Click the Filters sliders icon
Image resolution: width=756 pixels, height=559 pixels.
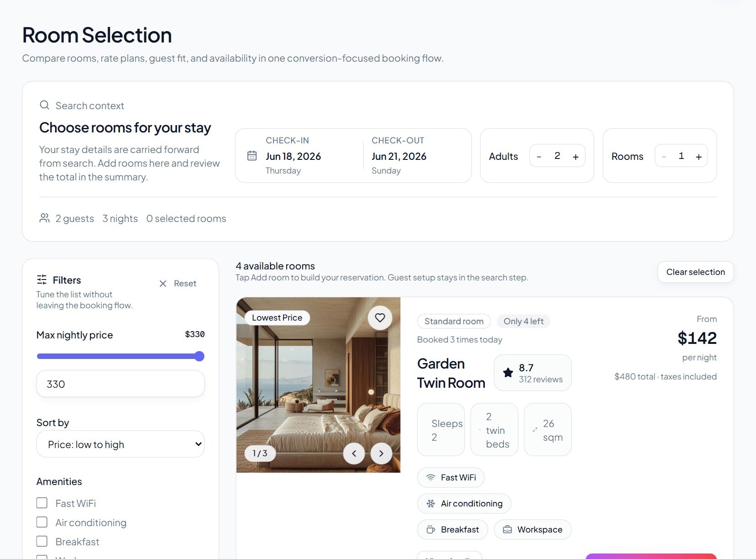click(42, 279)
